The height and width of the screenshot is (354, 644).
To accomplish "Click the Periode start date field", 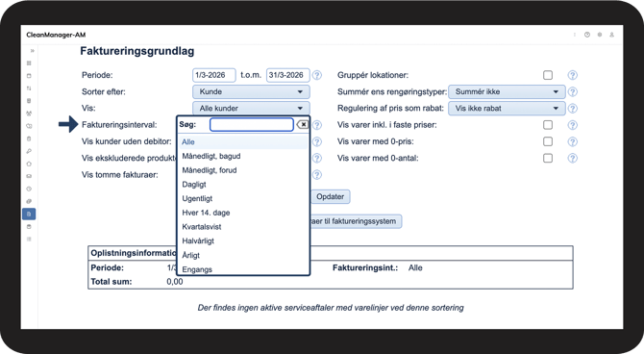I will pos(214,75).
